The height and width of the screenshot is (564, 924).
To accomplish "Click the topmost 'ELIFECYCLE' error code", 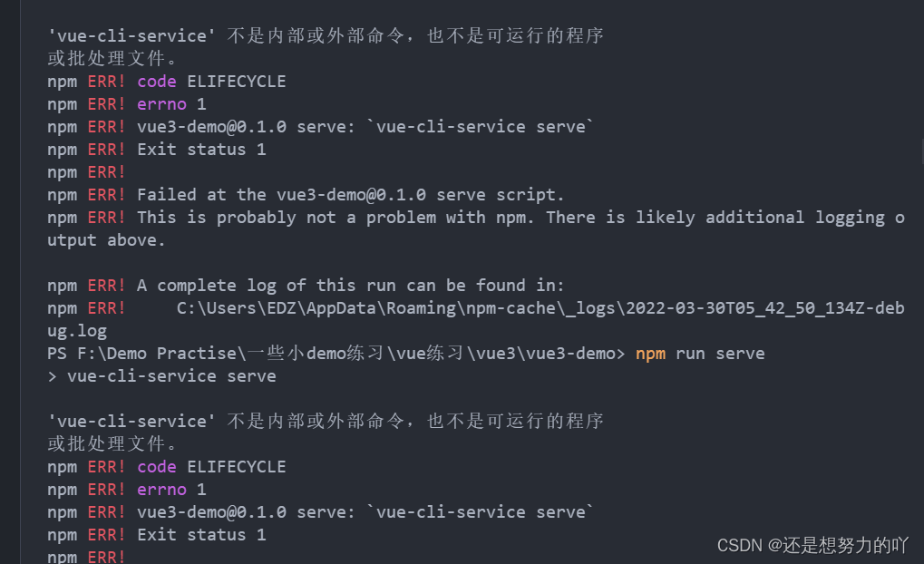I will click(237, 82).
